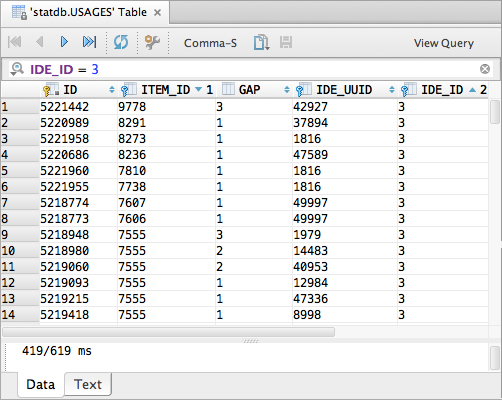The width and height of the screenshot is (502, 400).
Task: Click the horizontal scrollbar under the table
Action: (168, 332)
